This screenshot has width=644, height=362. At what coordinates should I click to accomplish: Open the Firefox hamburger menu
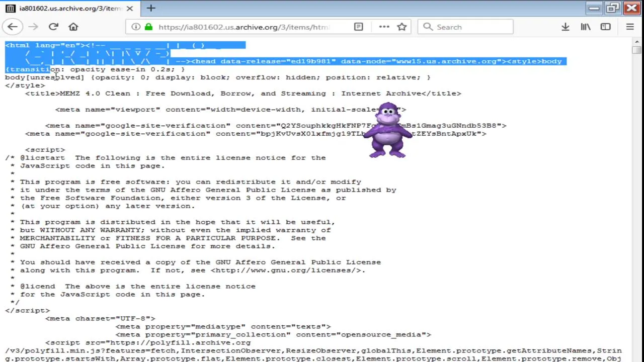(x=630, y=27)
